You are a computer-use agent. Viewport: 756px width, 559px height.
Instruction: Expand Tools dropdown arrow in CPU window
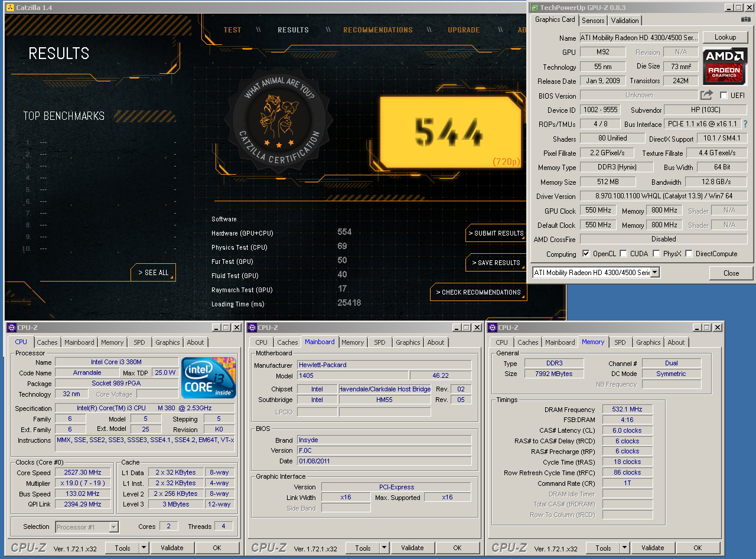[144, 548]
